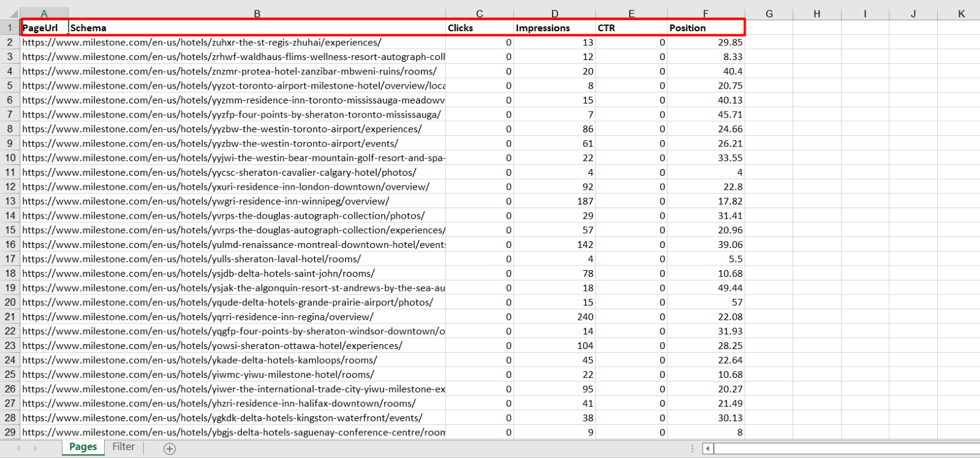Image resolution: width=980 pixels, height=458 pixels.
Task: Click the yqrri-residence-inn-regina overview URL
Action: coord(198,317)
